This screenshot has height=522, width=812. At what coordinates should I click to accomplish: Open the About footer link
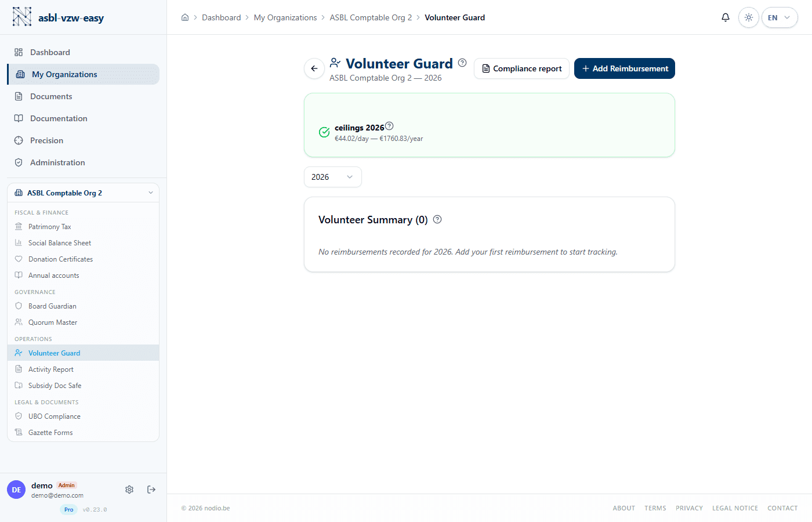(624, 508)
